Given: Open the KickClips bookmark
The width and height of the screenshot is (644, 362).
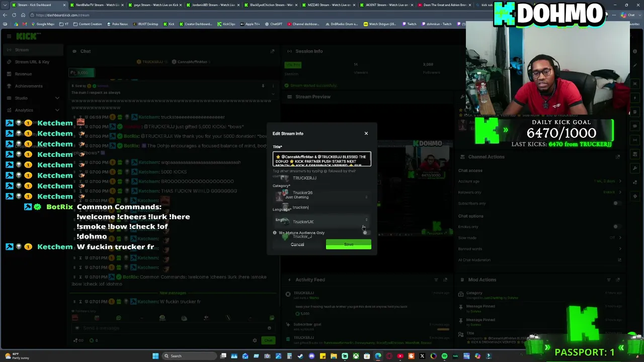Looking at the screenshot, I should pos(226,24).
